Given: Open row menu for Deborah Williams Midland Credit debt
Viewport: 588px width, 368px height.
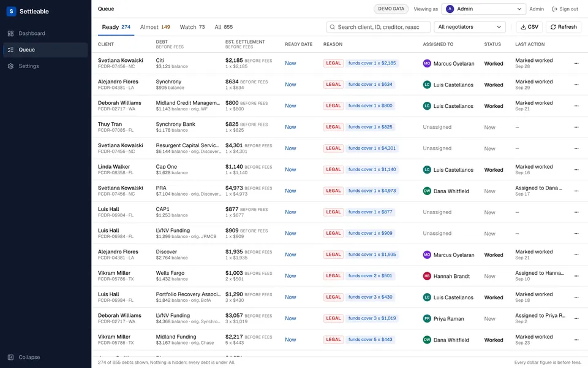Looking at the screenshot, I should (x=576, y=106).
